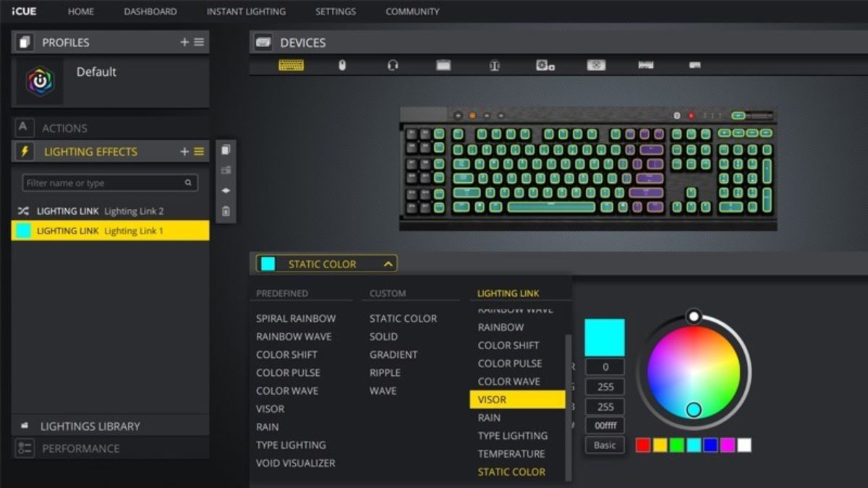Open the Profiles hamburger menu
Screen dimensions: 868x488
click(199, 43)
